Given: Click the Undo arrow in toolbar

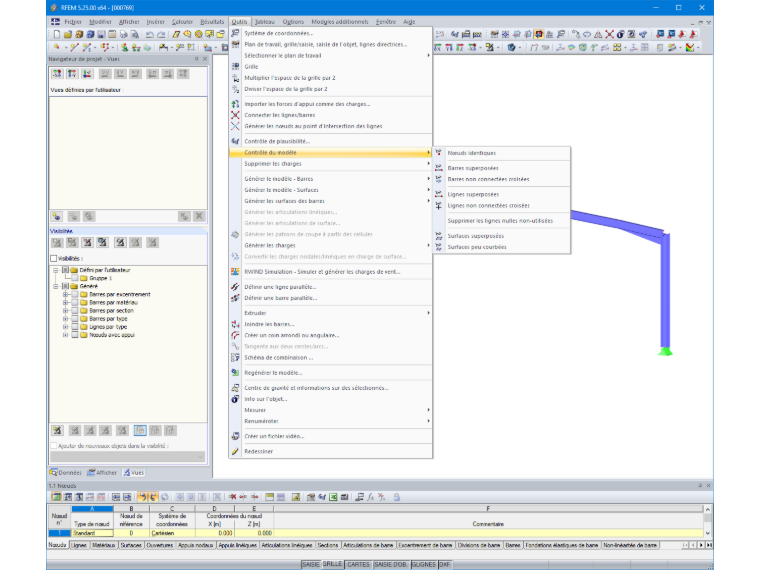Looking at the screenshot, I should click(150, 34).
